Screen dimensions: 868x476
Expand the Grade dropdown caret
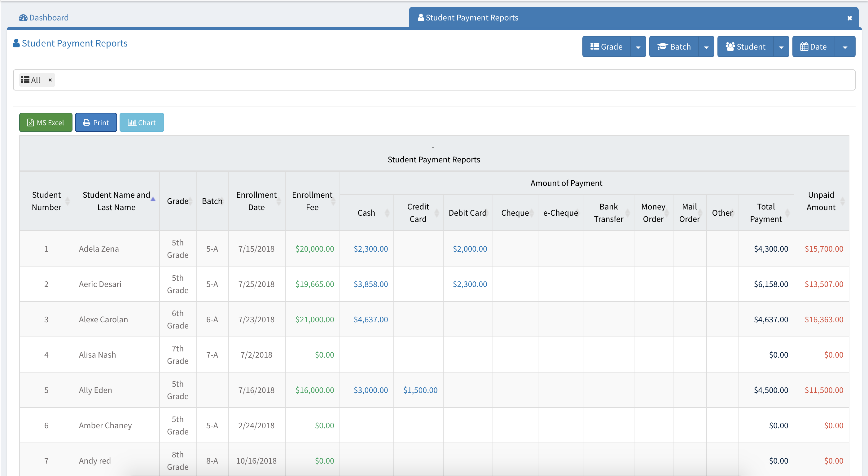638,47
